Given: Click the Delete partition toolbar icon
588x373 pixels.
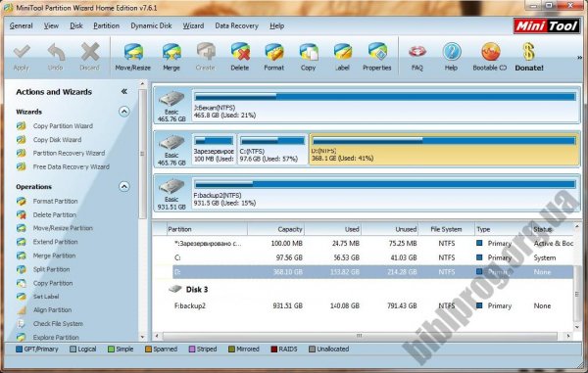Looking at the screenshot, I should coord(240,52).
